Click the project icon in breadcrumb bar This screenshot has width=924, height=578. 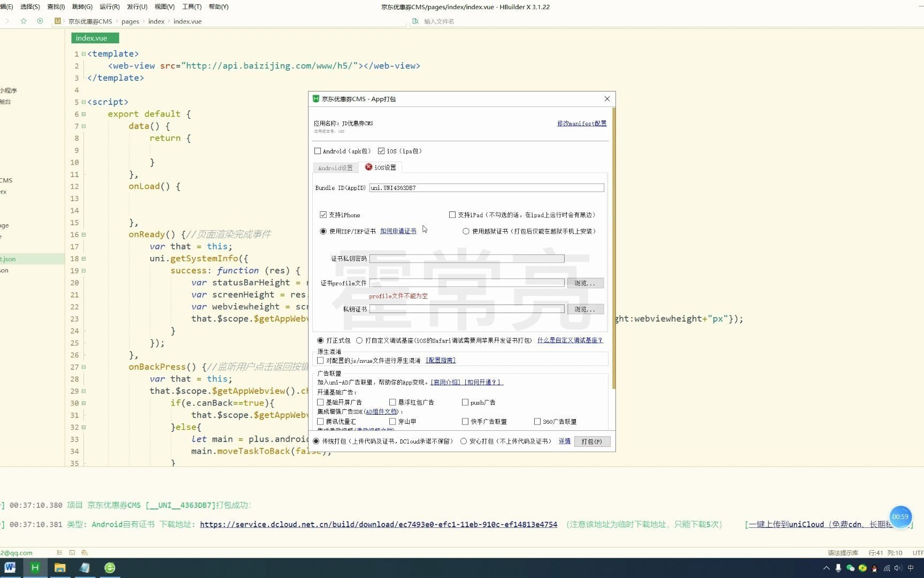pos(58,21)
